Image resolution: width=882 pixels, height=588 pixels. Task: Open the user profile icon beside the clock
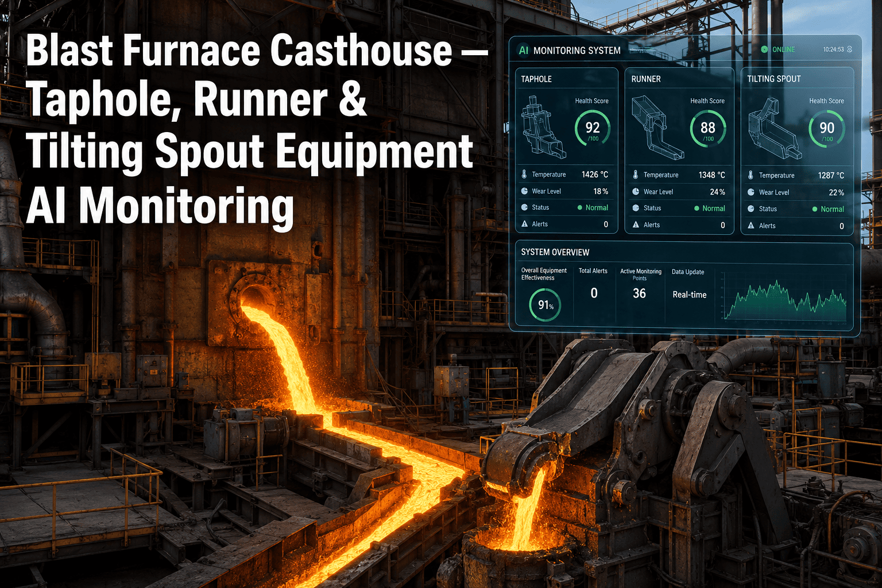(x=850, y=49)
